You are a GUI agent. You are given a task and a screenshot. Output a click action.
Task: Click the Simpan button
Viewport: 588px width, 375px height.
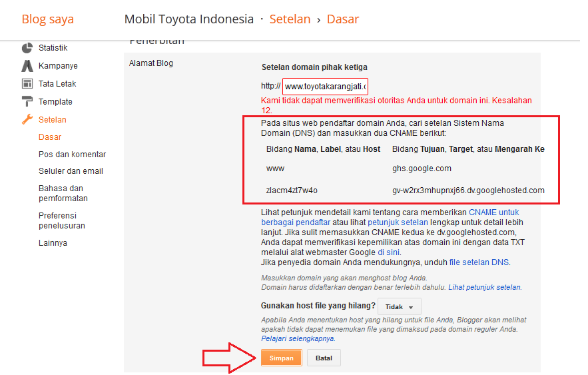pyautogui.click(x=281, y=358)
